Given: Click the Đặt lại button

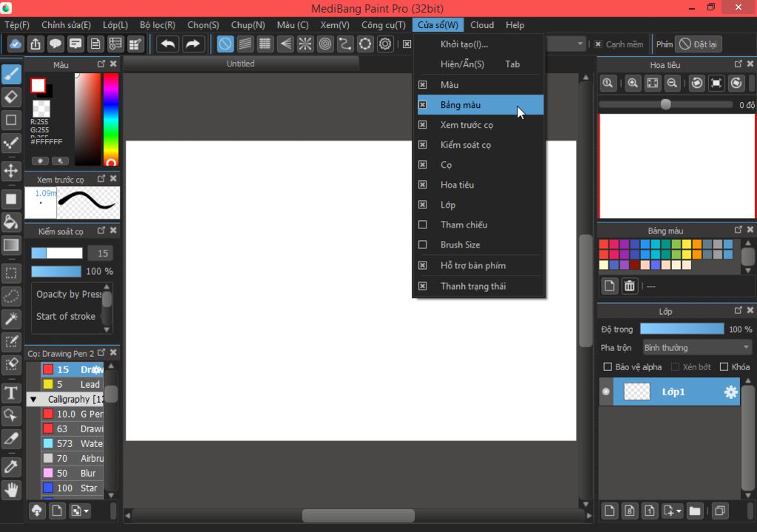Looking at the screenshot, I should pyautogui.click(x=698, y=44).
